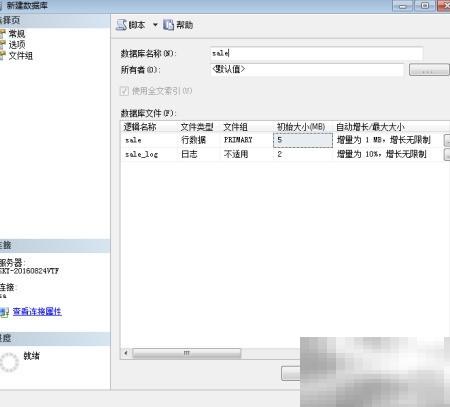Select the sale_log logical name cell
This screenshot has height=407, width=450.
coord(149,154)
